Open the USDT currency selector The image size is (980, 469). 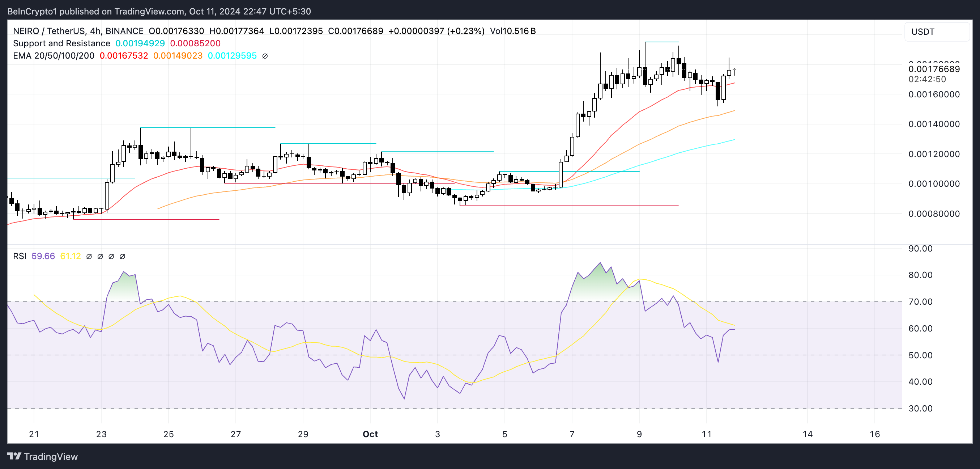936,31
